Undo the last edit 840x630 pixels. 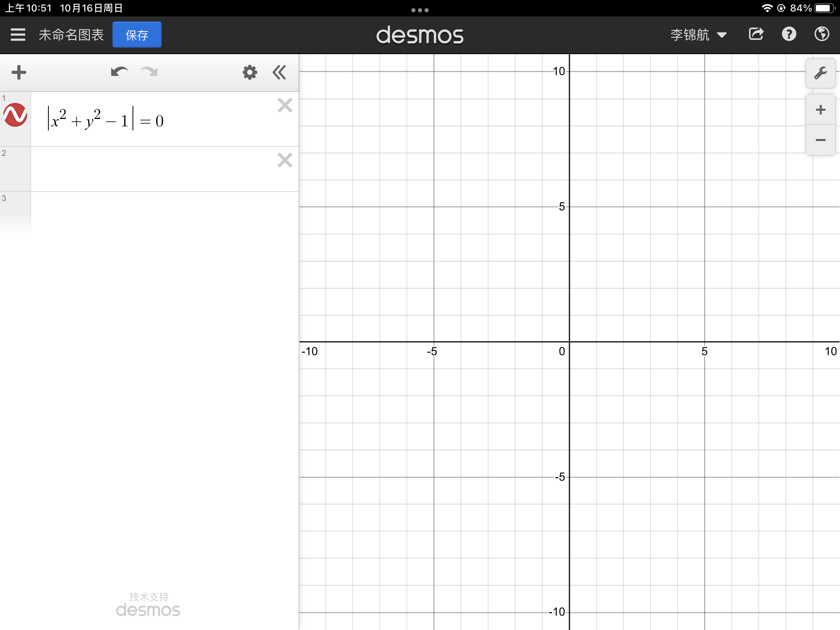coord(119,72)
